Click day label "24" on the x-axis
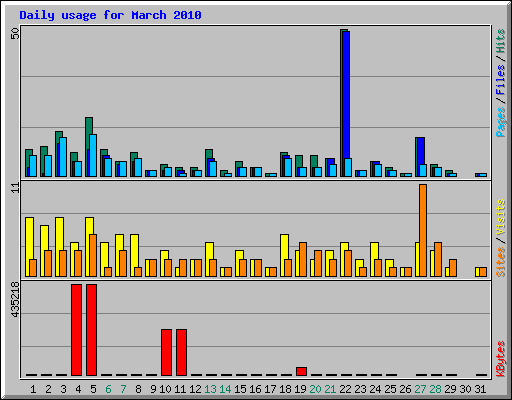The height and width of the screenshot is (400, 512). 375,389
